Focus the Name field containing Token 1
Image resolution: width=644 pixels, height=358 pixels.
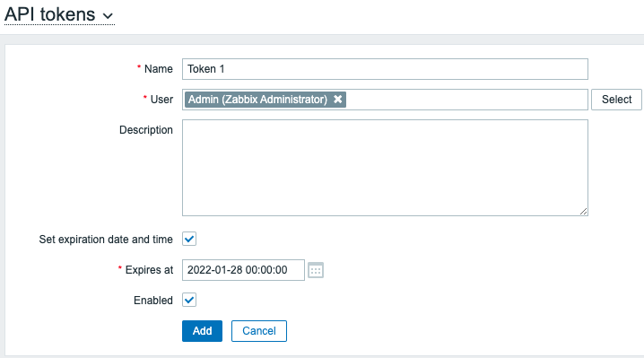(385, 69)
